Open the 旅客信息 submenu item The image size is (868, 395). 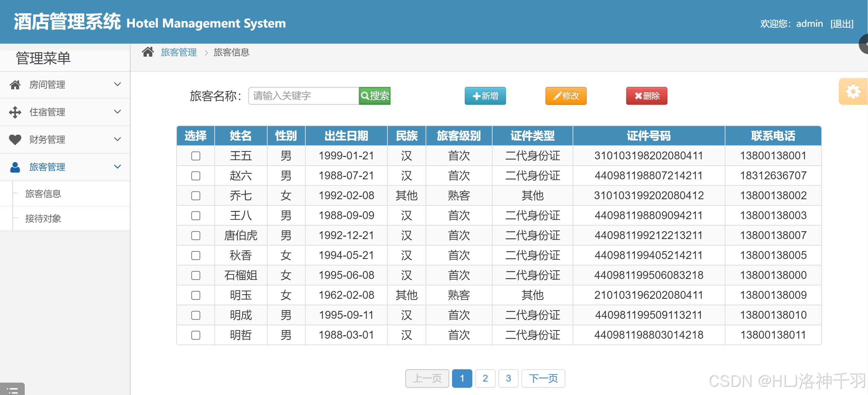[x=43, y=194]
